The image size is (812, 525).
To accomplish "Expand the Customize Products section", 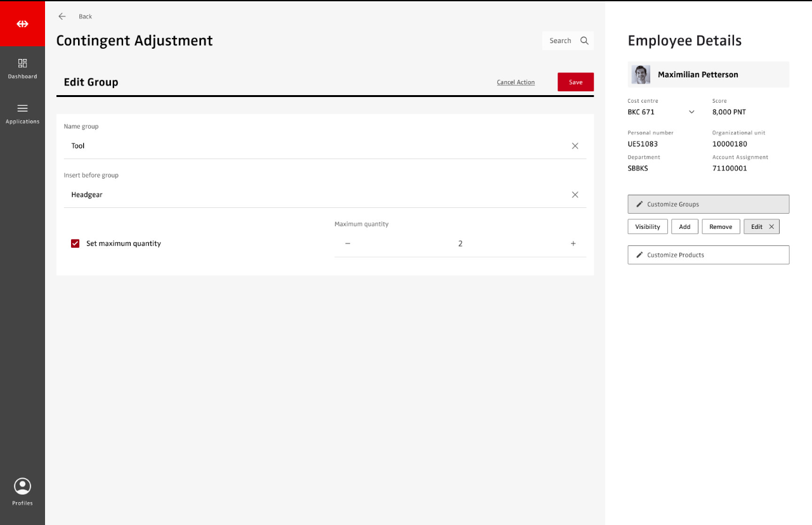I will [708, 255].
